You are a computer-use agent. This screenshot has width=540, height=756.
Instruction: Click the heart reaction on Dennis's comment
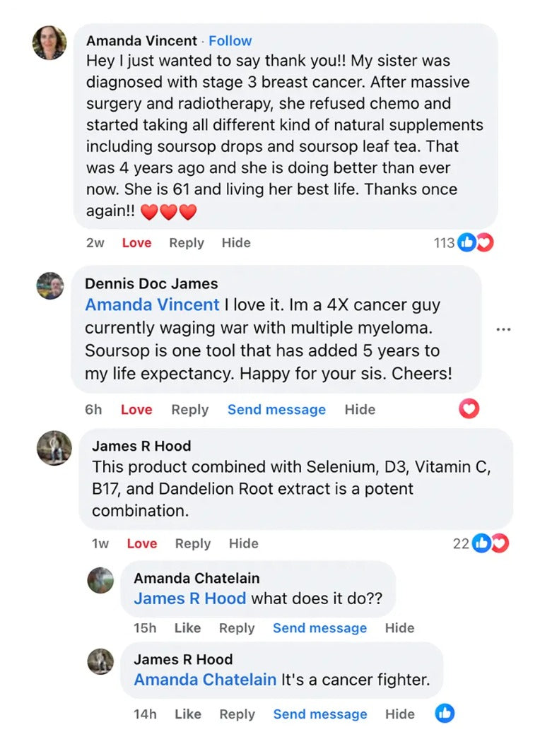[469, 408]
